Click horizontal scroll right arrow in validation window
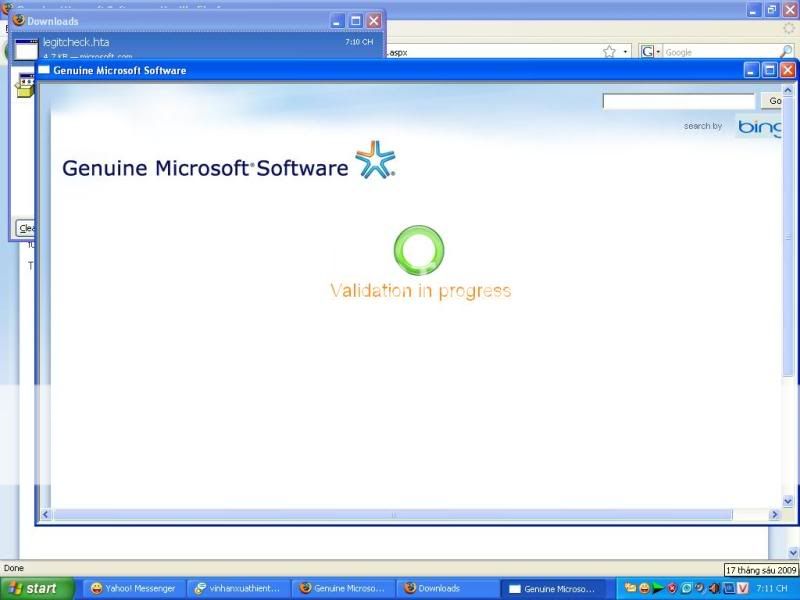 tap(775, 514)
